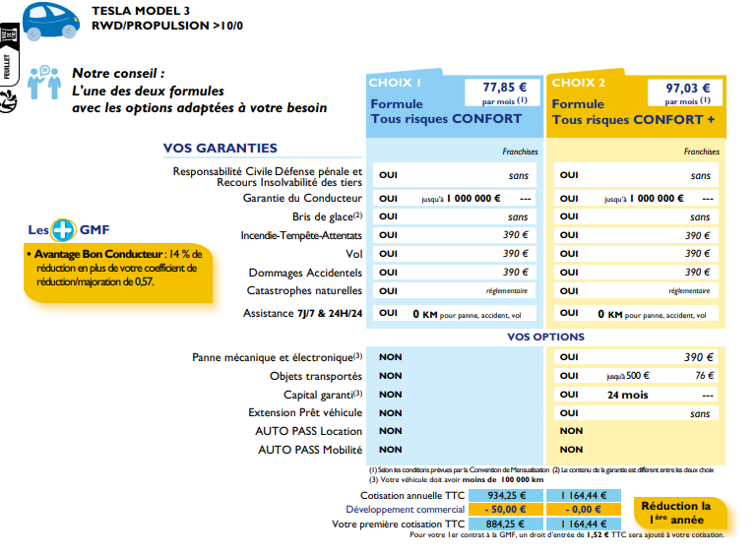Select 'Tous risques CONFORT' formula in Choix 1
This screenshot has height=555, width=756.
click(446, 119)
